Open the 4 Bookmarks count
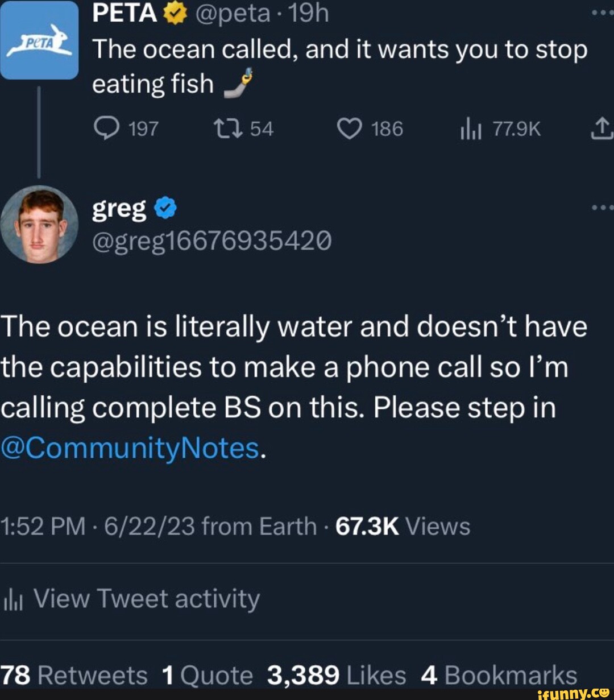This screenshot has height=700, width=614. [499, 676]
